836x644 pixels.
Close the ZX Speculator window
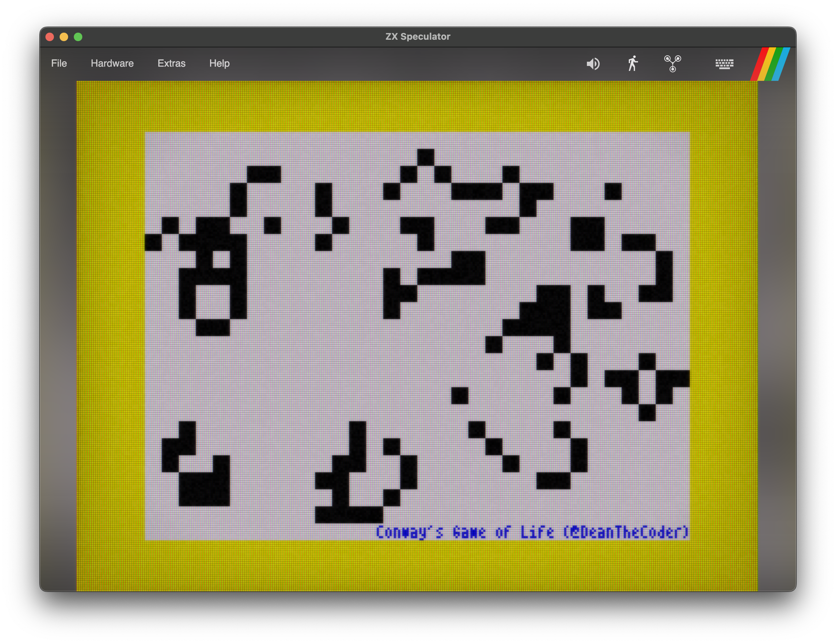(50, 37)
